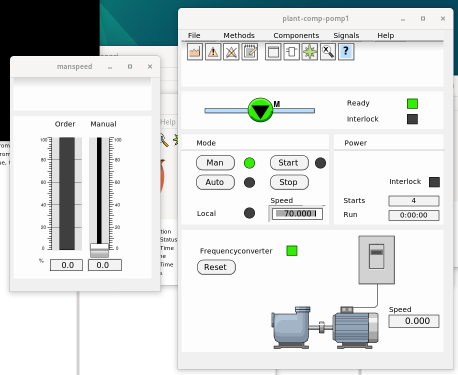Click the Frequencyconverter Reset button
This screenshot has height=375, width=458.
coord(216,267)
